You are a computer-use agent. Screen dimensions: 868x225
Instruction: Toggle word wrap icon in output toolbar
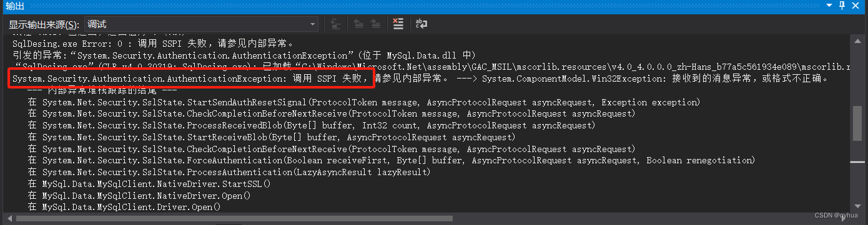click(x=422, y=24)
